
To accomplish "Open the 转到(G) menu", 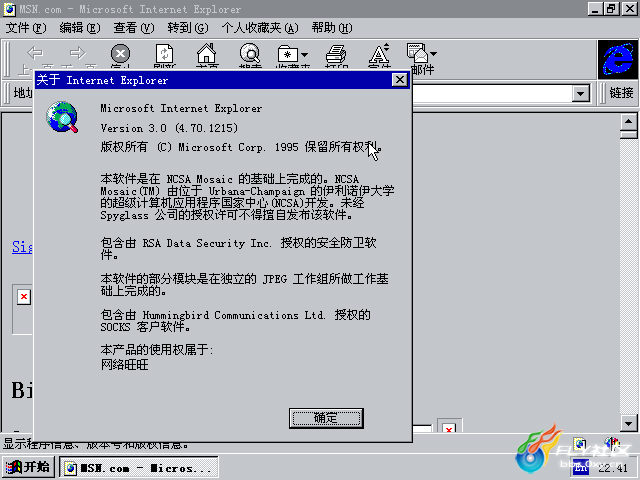I will point(188,28).
